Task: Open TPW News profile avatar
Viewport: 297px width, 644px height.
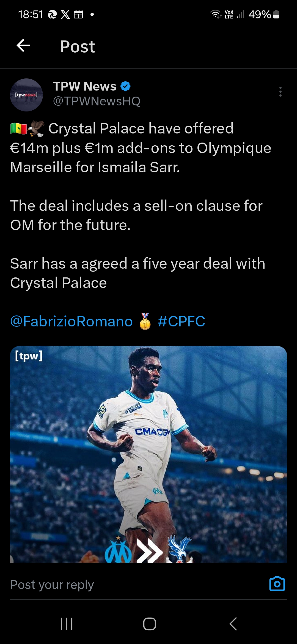Action: (26, 95)
